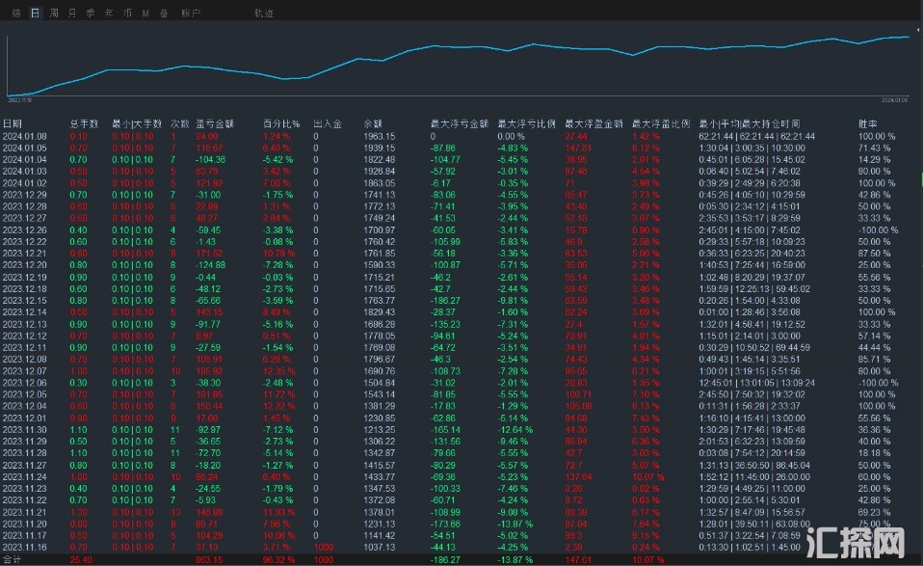Click balance value 1504.84
The image size is (924, 566).
tap(380, 383)
